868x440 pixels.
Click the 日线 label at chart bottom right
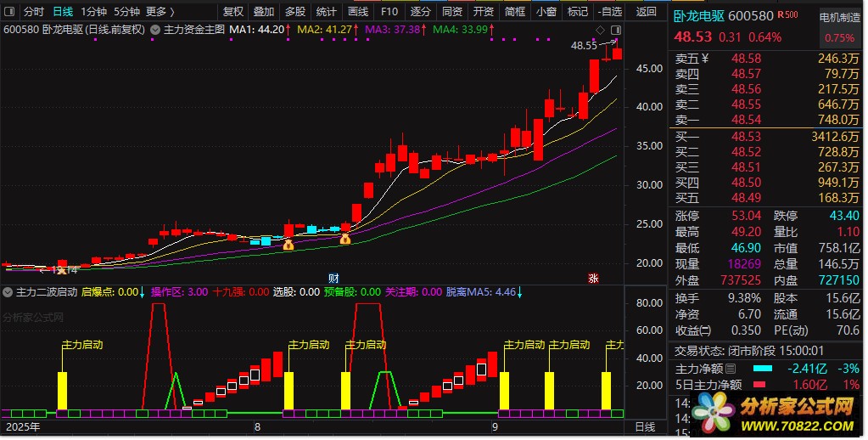645,427
